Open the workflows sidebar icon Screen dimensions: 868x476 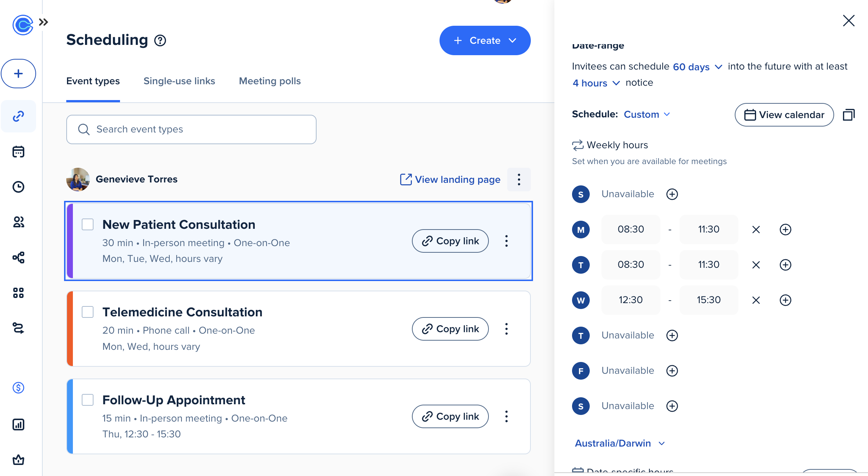[18, 257]
